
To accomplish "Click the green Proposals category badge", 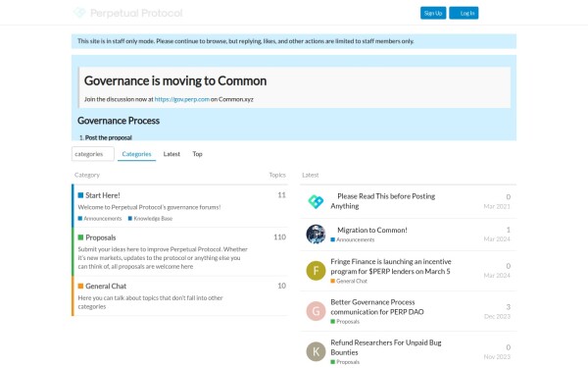I will coord(80,237).
